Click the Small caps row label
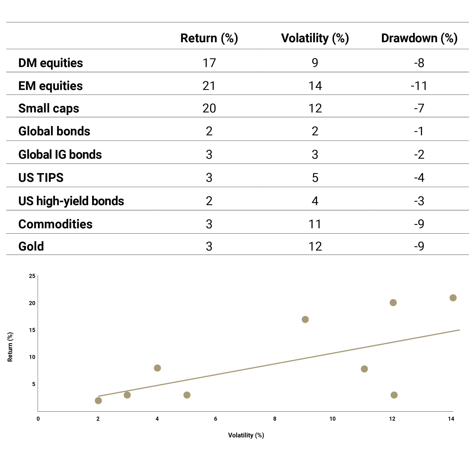 (49, 108)
